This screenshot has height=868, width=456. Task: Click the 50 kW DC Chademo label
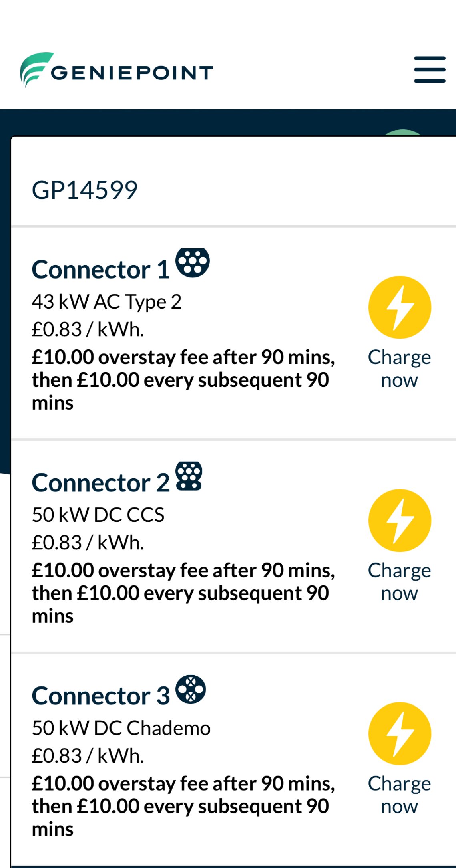121,728
